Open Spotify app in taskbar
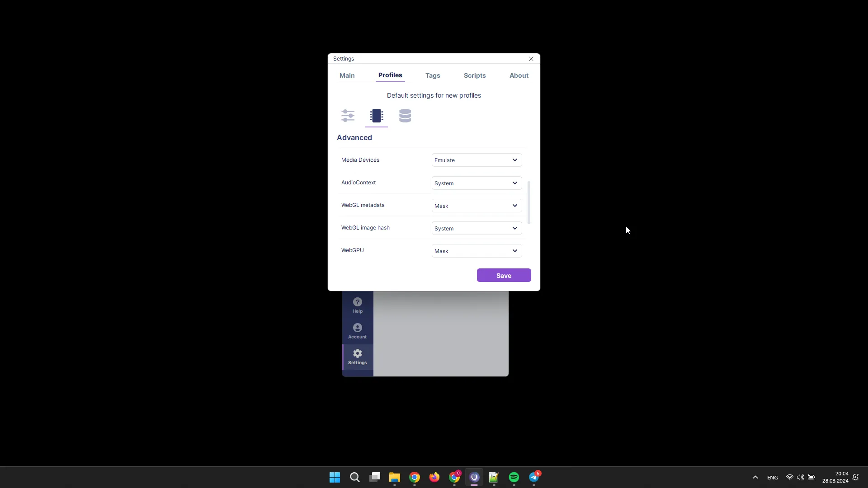868x488 pixels. point(514,477)
